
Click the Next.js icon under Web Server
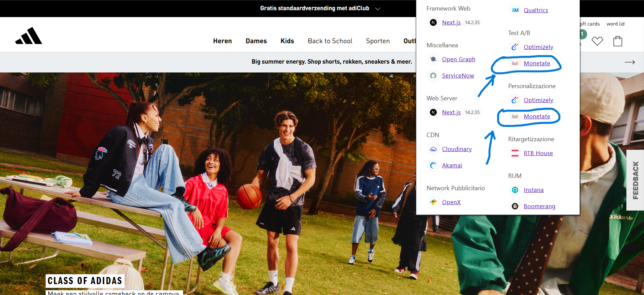point(433,112)
